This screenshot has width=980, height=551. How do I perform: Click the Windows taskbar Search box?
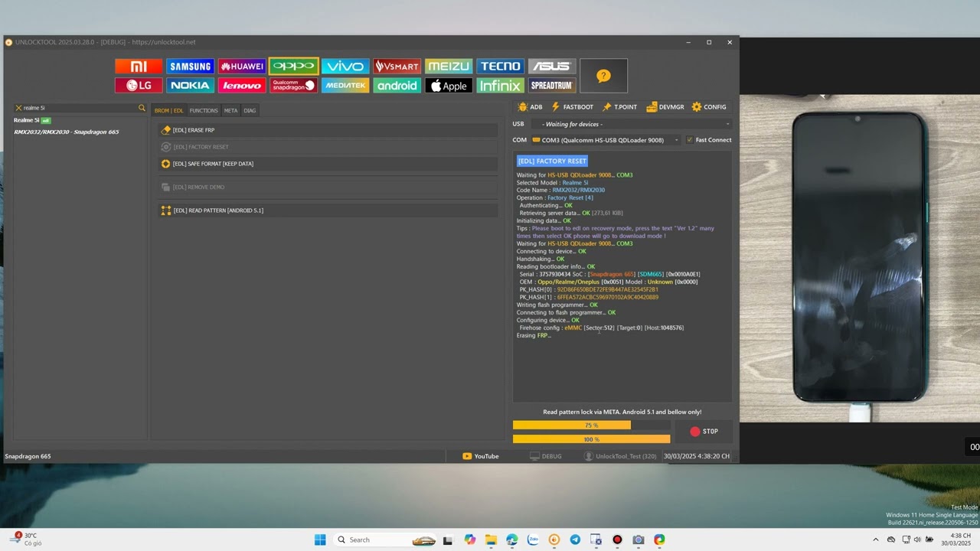[x=385, y=540]
